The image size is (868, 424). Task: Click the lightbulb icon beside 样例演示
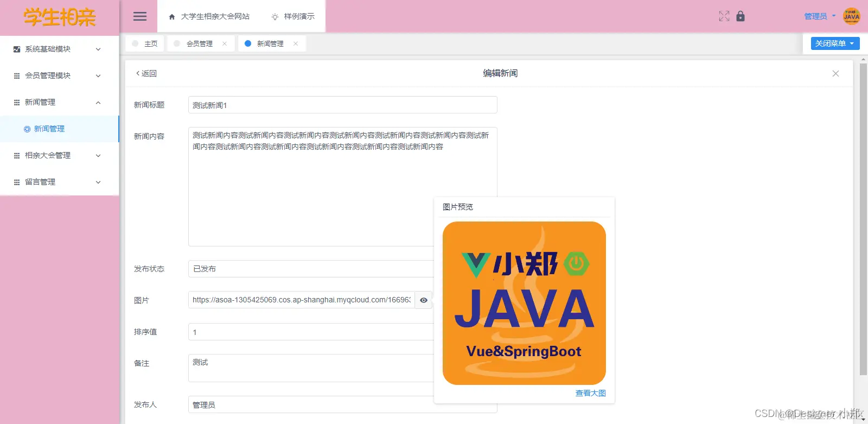click(x=275, y=17)
